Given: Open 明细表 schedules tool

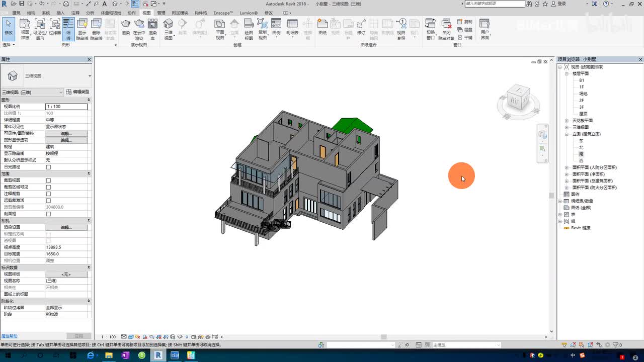Looking at the screenshot, I should coord(292,28).
